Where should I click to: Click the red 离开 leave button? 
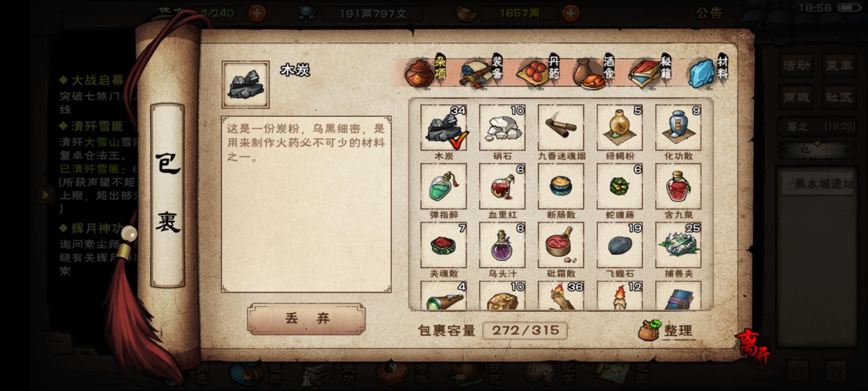(752, 348)
